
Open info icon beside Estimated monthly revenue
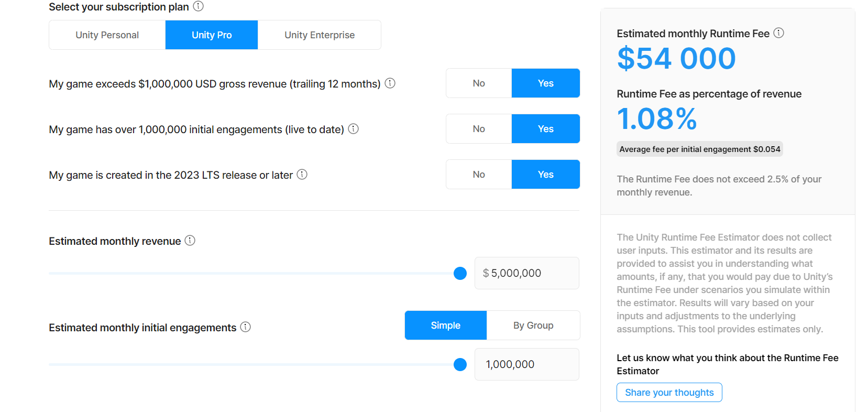coord(190,241)
